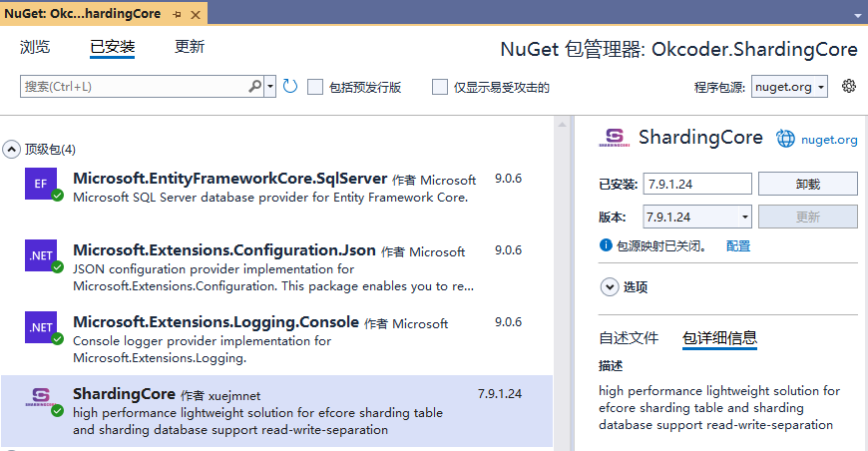Click the 9.0.6 version of the SqlServer package
868x451 pixels.
point(508,179)
